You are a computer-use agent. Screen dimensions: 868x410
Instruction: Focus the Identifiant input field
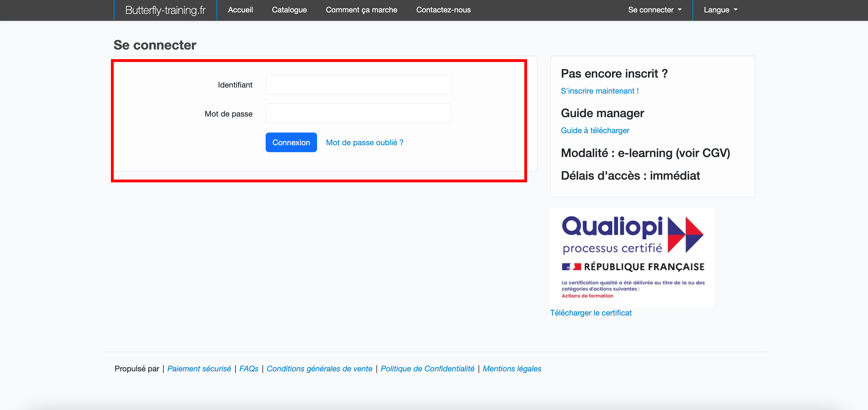358,85
